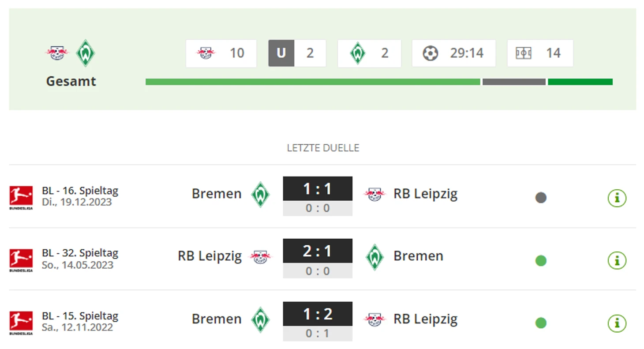Image resolution: width=644 pixels, height=349 pixels.
Task: Click the 1 : 2 final score
Action: click(x=318, y=314)
